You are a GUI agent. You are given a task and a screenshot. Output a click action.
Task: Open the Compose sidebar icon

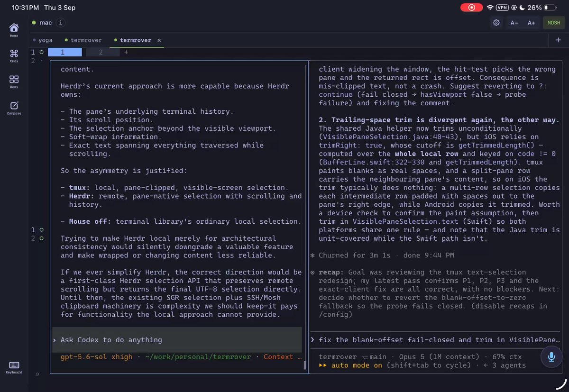tap(14, 108)
